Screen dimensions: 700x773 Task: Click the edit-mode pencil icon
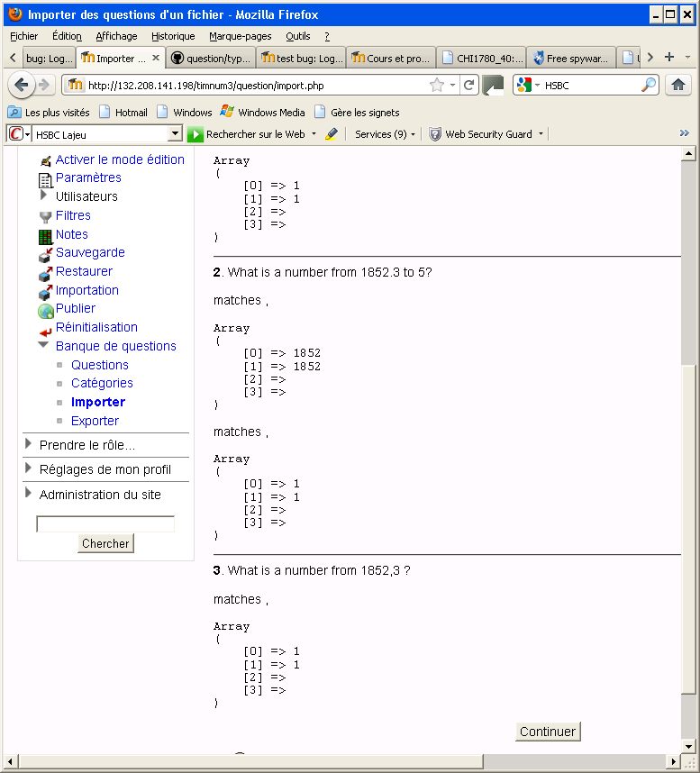point(46,160)
